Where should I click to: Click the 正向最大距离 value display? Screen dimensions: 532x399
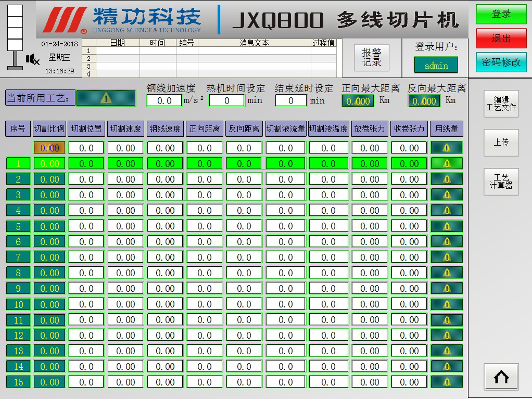tap(358, 101)
